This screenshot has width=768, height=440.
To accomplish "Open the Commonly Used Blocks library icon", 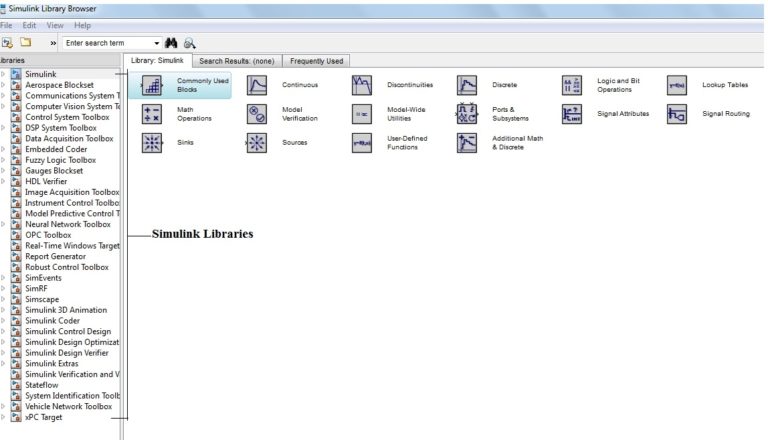I will 153,86.
